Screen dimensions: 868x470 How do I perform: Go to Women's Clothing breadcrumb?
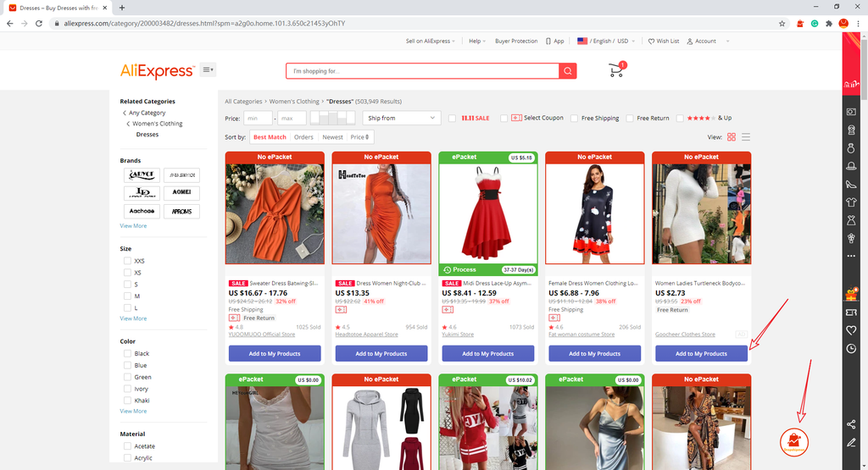[x=294, y=101]
